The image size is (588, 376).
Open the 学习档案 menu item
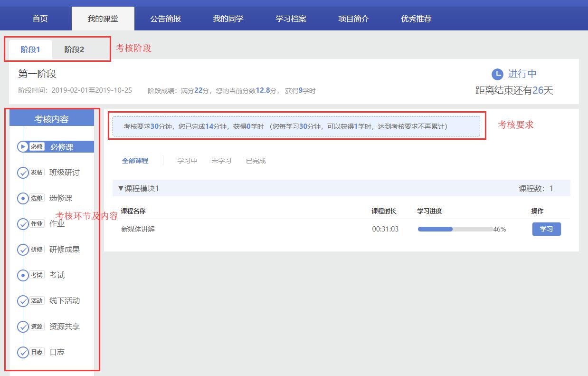point(291,19)
